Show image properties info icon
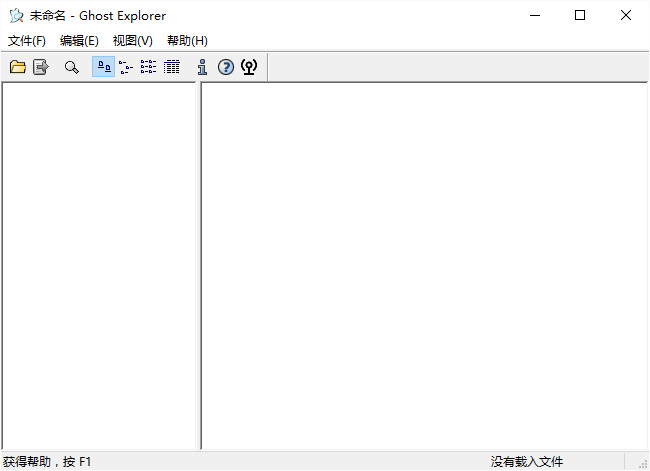Viewport: 650px width, 471px height. point(202,67)
